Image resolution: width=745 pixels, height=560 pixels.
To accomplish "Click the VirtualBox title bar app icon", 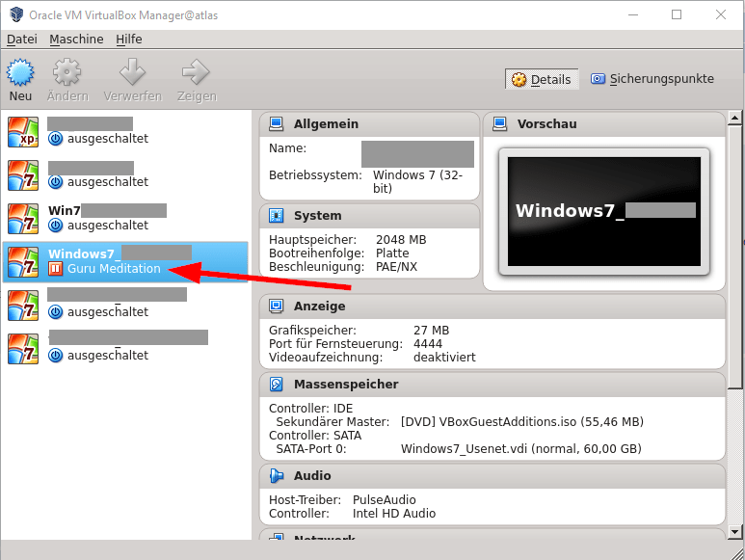I will coord(16,14).
